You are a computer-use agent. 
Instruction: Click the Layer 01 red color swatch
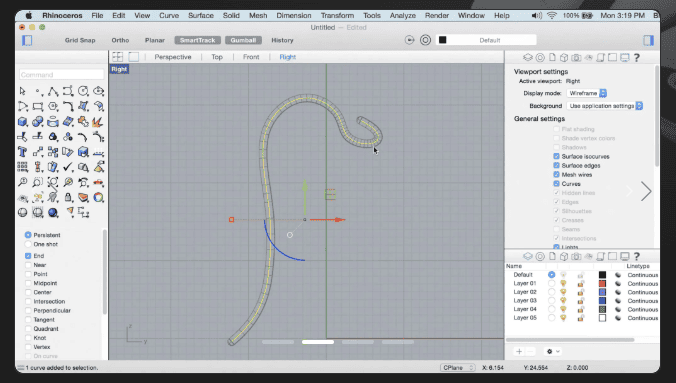coord(602,283)
